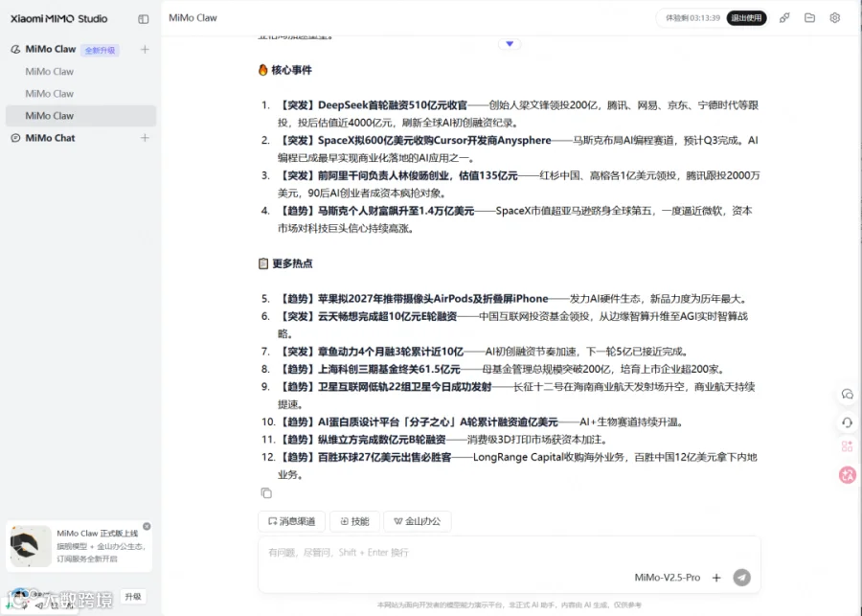Viewport: 862px width, 616px height.
Task: Click the AI蛋白质设计平台「分子之心」headline
Action: point(438,422)
